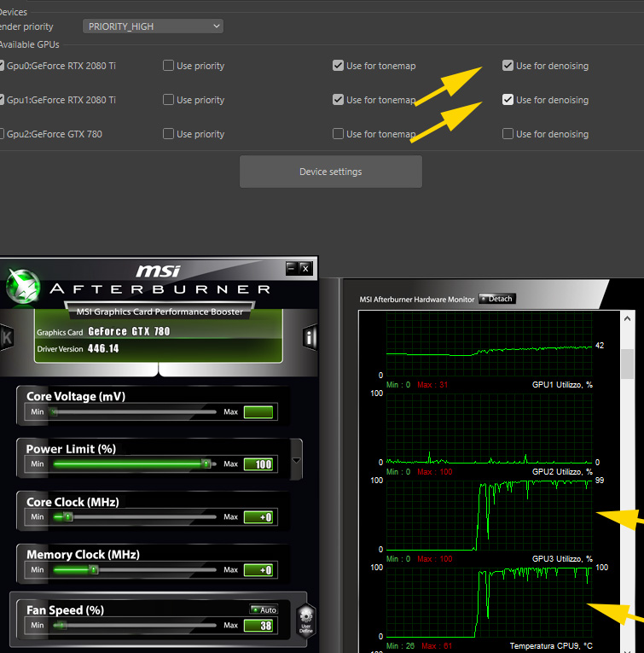Click the Hardware Monitor scroll up arrow
Viewport: 644px width, 653px height.
[x=627, y=318]
